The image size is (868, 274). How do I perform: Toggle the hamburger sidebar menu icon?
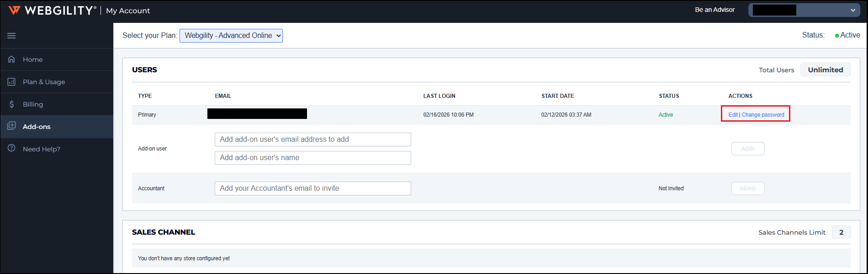(x=11, y=36)
